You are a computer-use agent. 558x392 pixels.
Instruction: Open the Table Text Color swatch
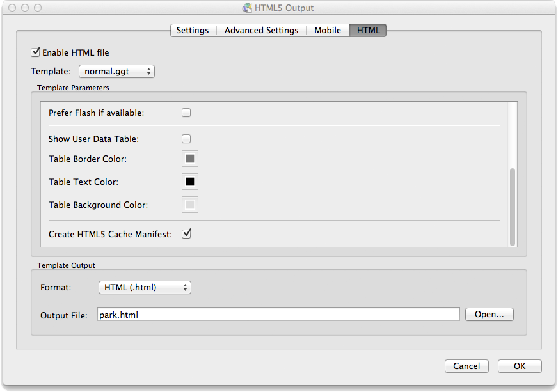(190, 182)
